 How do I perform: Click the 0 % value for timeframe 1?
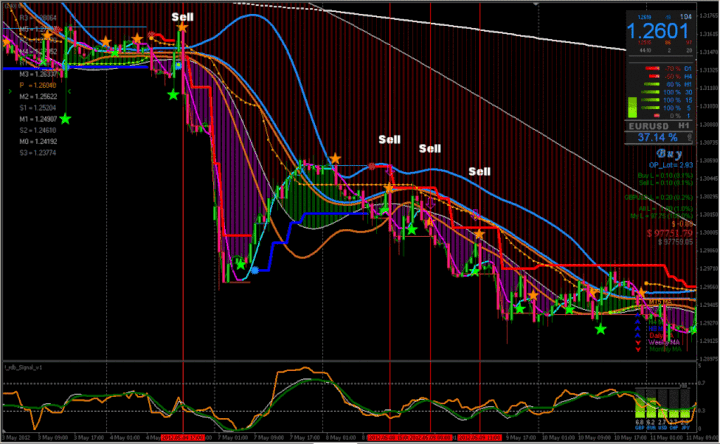pyautogui.click(x=675, y=116)
